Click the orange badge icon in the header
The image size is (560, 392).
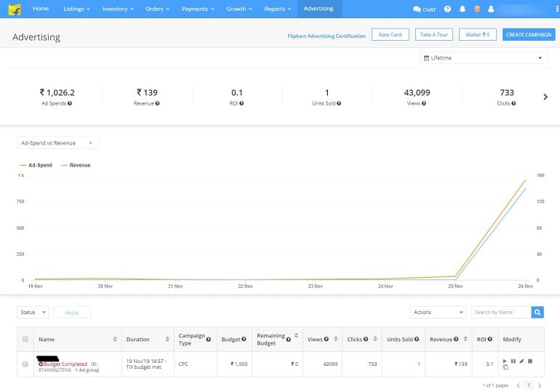[x=477, y=9]
